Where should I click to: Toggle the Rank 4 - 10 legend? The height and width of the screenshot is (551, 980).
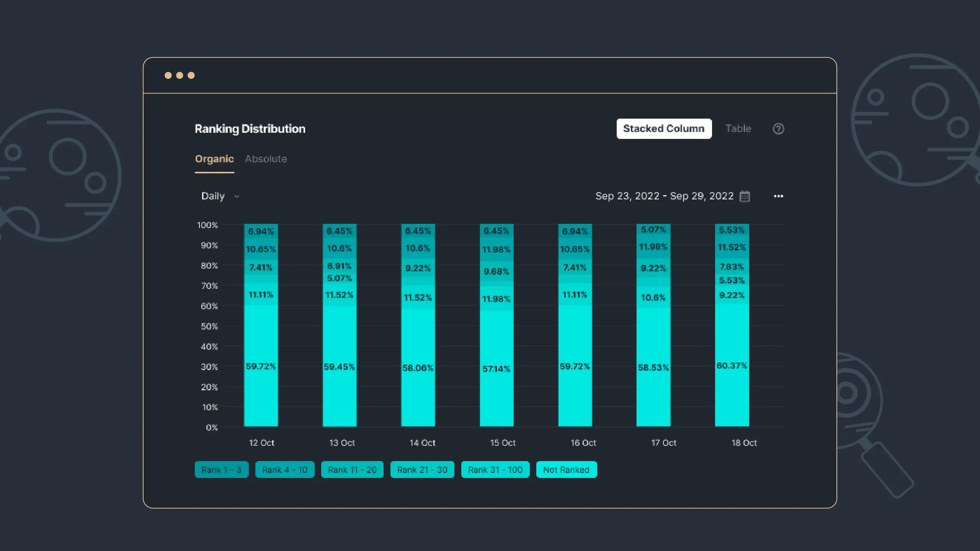[285, 470]
